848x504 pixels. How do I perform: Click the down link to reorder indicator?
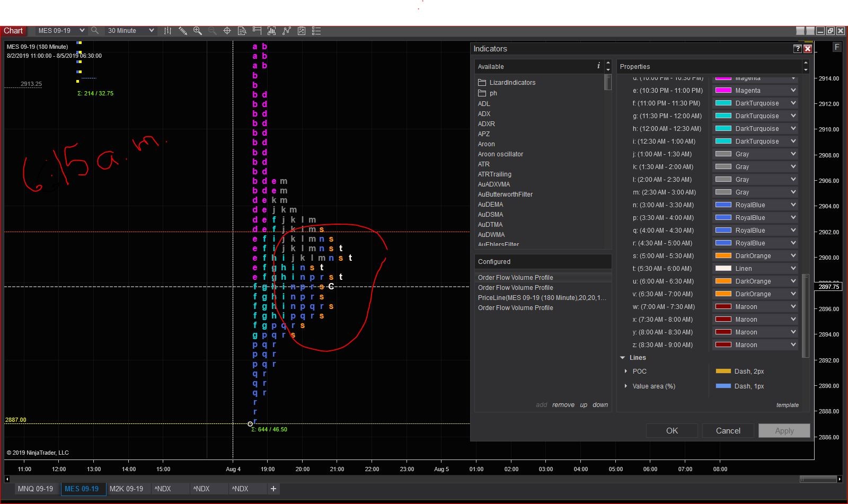600,405
